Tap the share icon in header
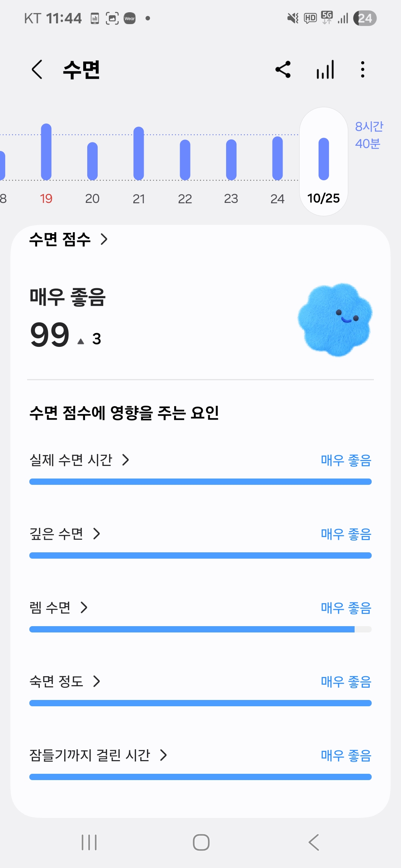Image resolution: width=401 pixels, height=868 pixels. point(283,69)
